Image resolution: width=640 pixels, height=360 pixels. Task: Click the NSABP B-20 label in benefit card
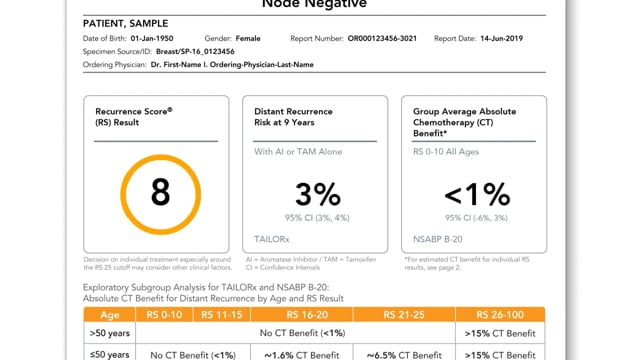click(438, 239)
